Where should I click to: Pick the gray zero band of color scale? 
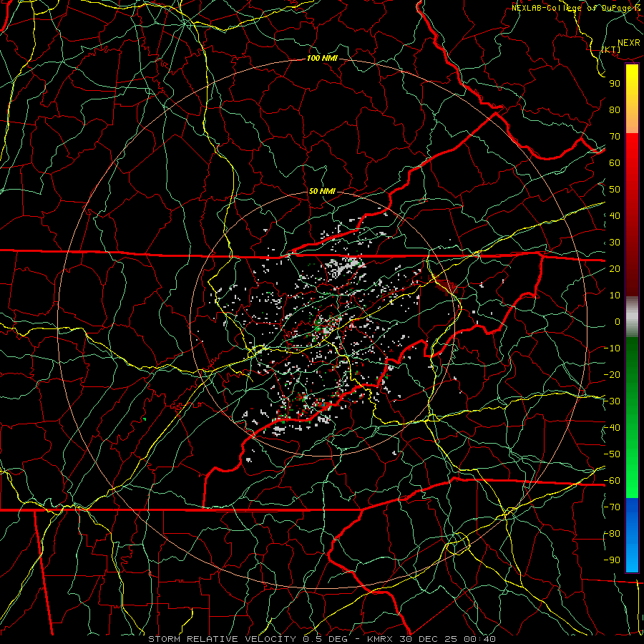632,318
